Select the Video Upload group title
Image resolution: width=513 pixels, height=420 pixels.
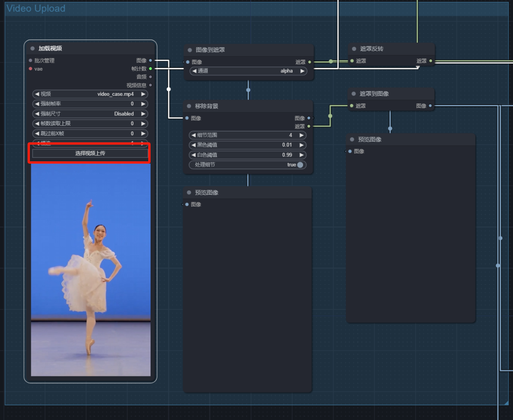[36, 9]
